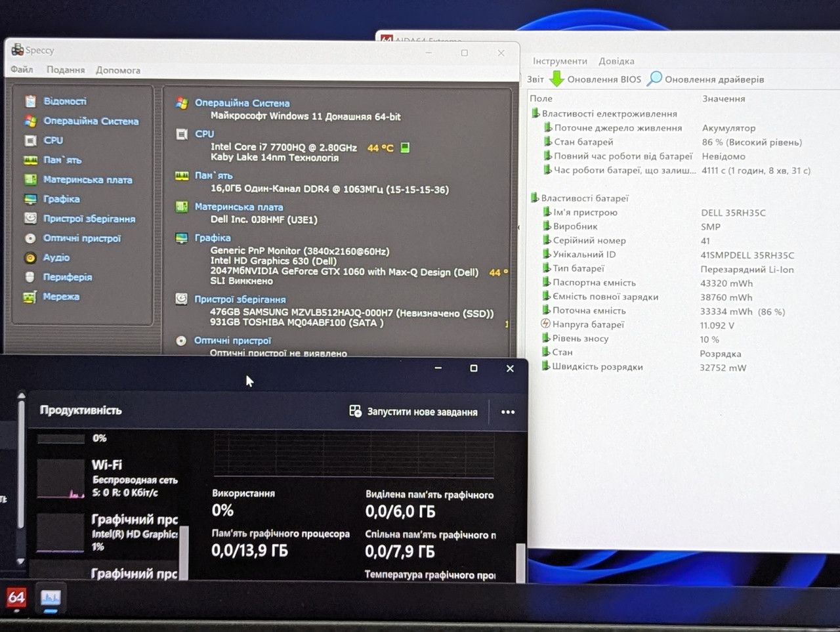
Task: Click the Поле column header in AIDA64
Action: [541, 98]
